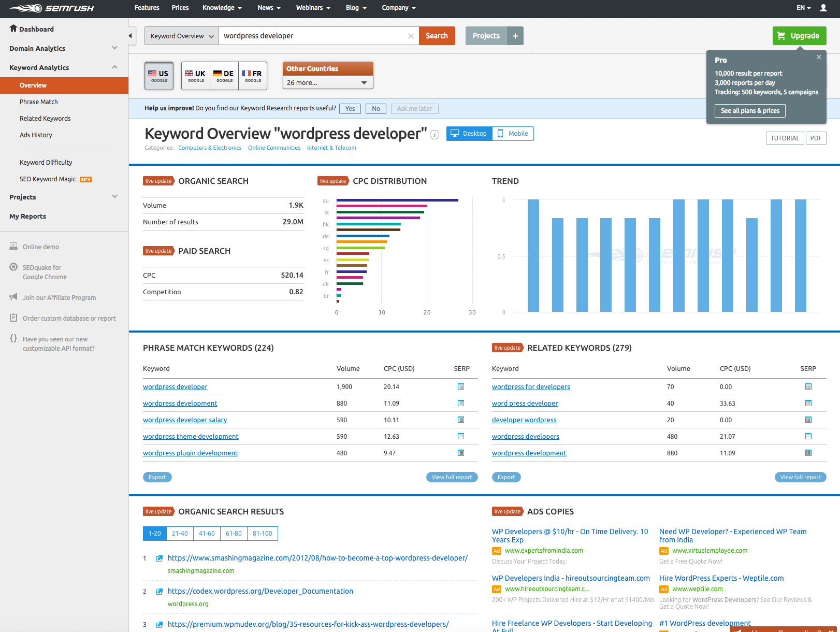The image size is (840, 632).
Task: Open the Keyword Overview report type dropdown
Action: click(x=181, y=36)
